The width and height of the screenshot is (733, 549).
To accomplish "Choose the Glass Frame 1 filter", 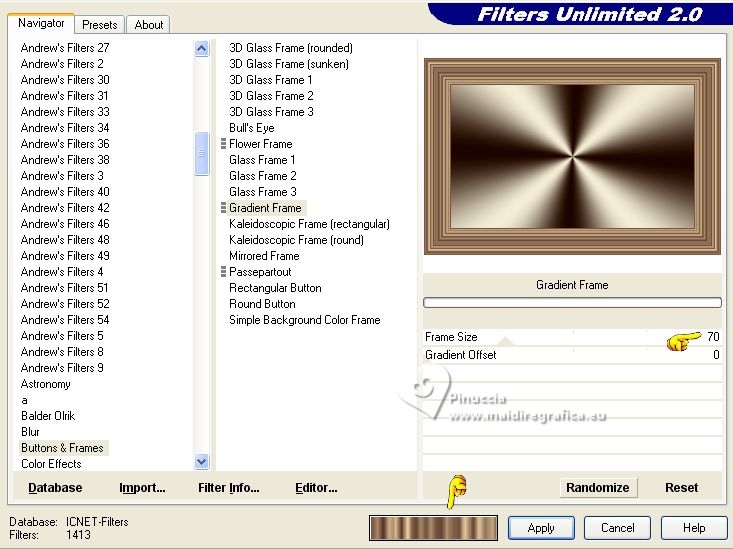I will point(262,160).
